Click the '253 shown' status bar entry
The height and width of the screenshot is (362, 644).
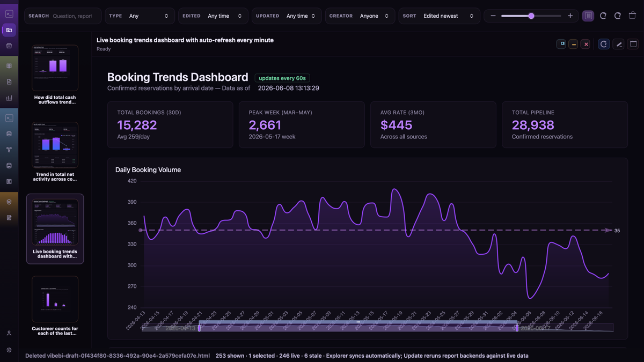[230, 356]
